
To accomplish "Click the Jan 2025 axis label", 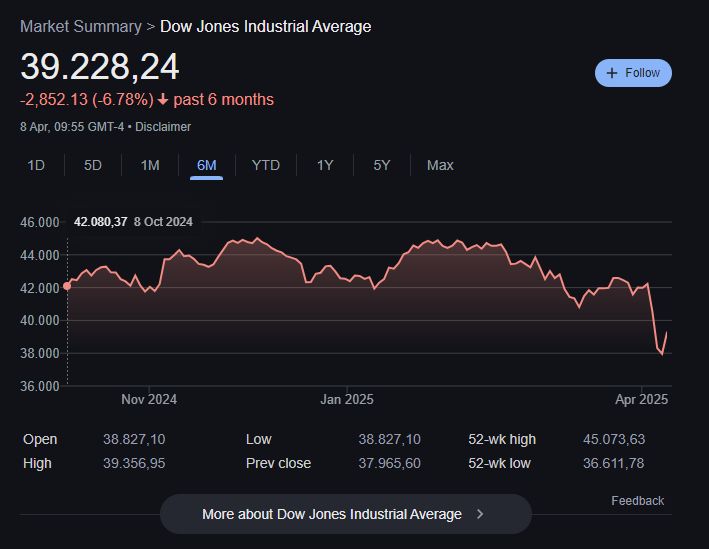I will 346,400.
